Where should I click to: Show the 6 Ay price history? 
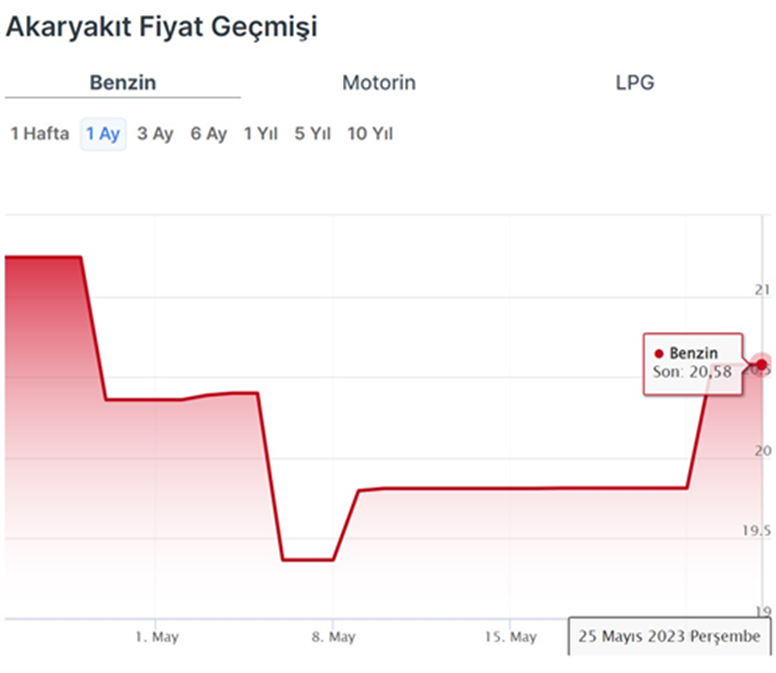[x=209, y=134]
